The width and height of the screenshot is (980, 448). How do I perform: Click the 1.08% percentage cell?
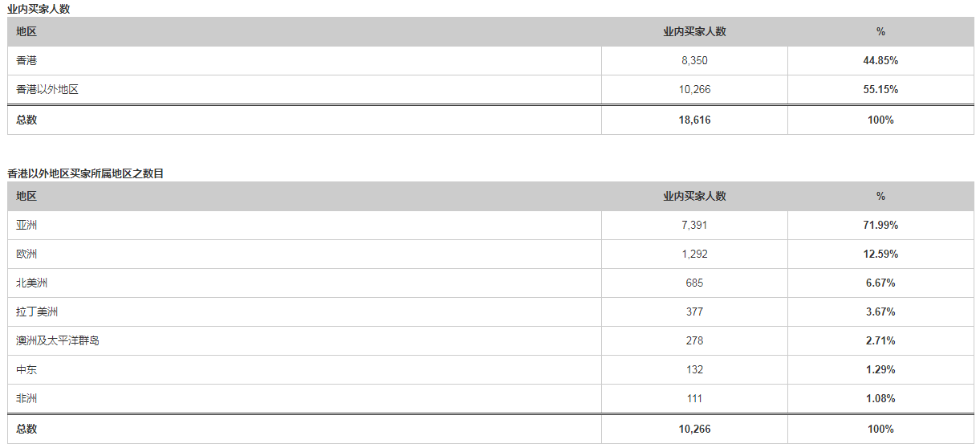click(x=880, y=399)
